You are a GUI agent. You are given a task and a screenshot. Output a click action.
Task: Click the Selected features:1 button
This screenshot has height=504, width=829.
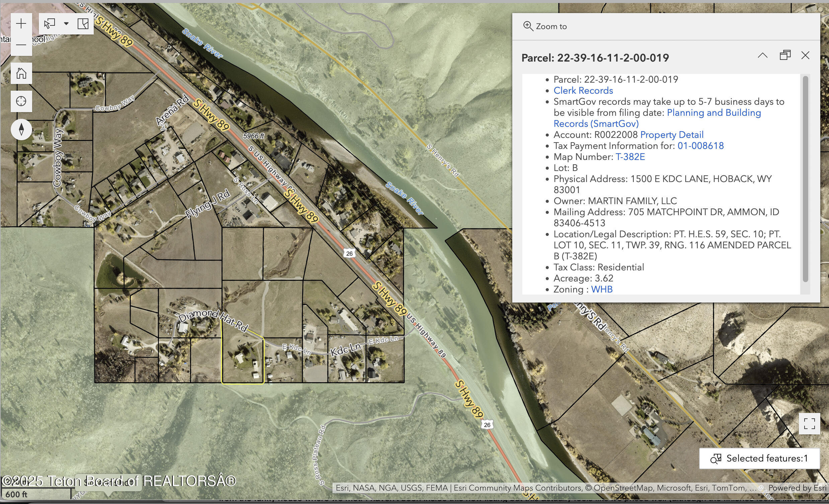759,458
